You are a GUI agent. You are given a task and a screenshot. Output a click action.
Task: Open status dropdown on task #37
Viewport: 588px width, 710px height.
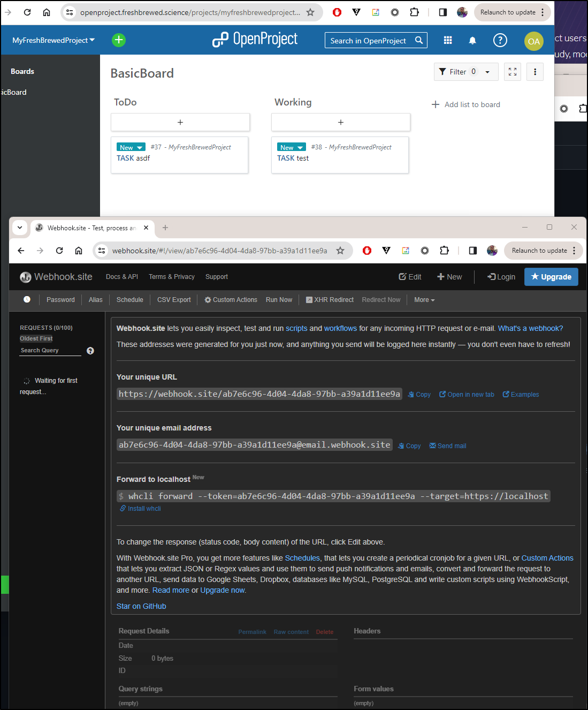click(x=131, y=147)
